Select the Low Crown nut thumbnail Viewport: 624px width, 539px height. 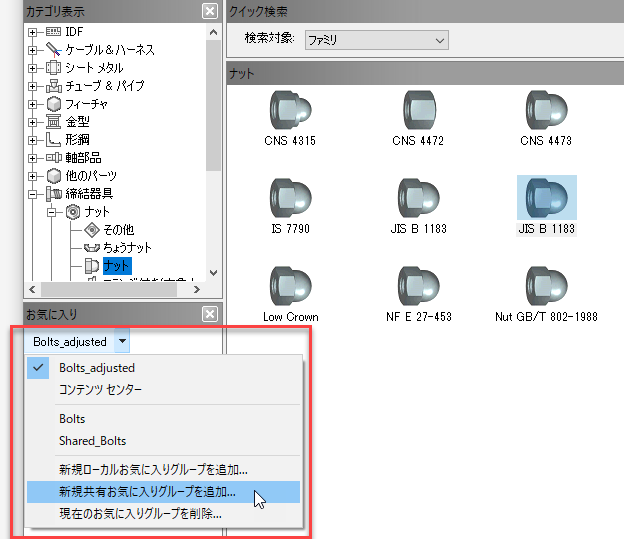[290, 286]
